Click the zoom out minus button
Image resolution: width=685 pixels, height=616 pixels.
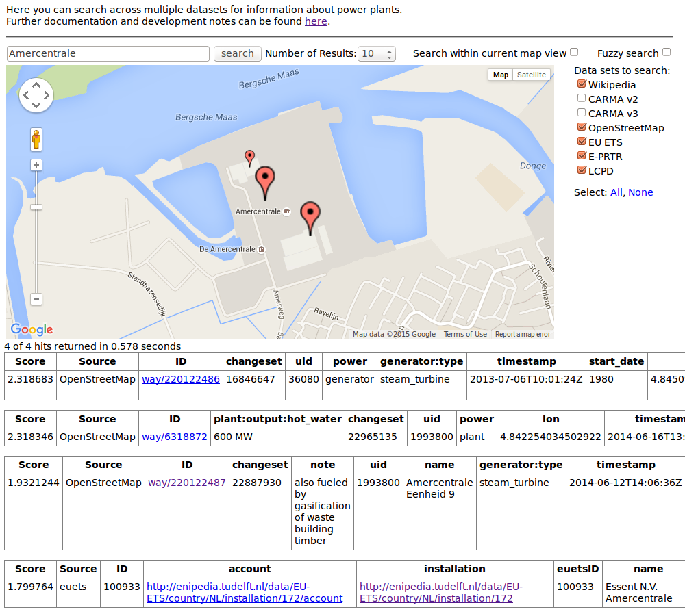(36, 299)
